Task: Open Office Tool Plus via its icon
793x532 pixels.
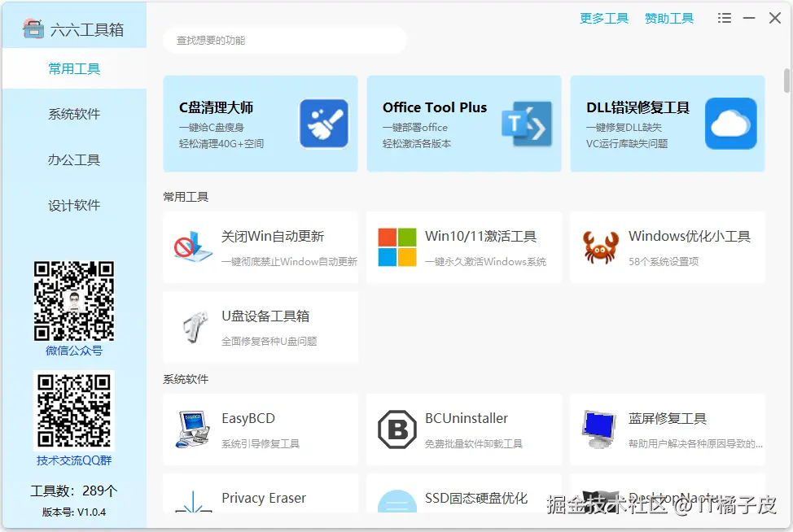Action: (528, 123)
